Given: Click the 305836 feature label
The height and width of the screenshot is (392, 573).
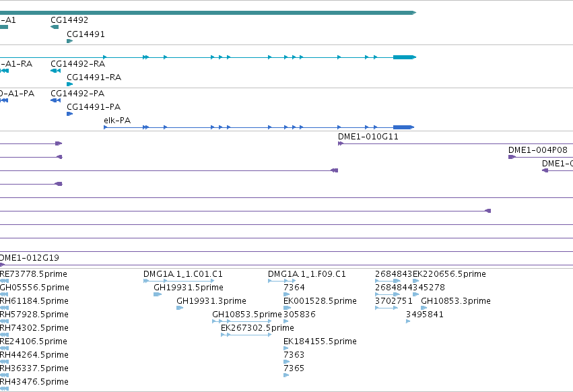Looking at the screenshot, I should click(299, 315).
